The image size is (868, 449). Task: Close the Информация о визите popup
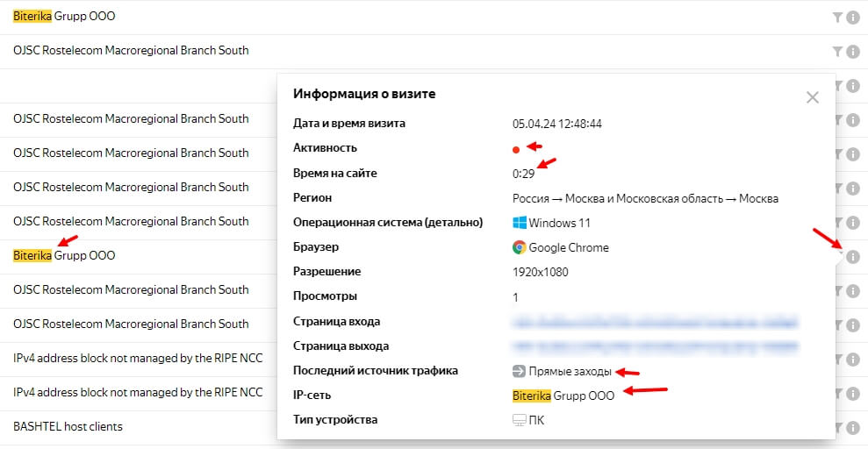coord(812,98)
